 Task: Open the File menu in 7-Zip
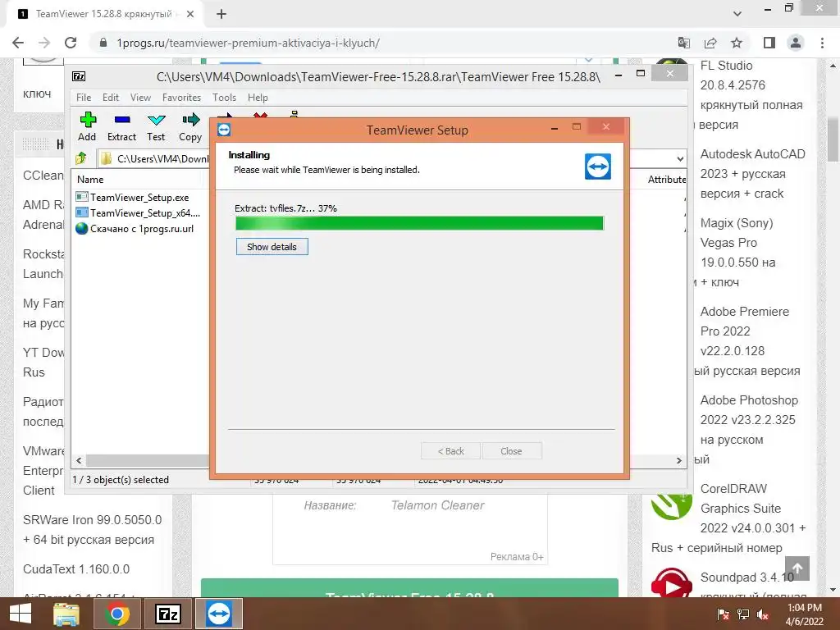[x=84, y=98]
